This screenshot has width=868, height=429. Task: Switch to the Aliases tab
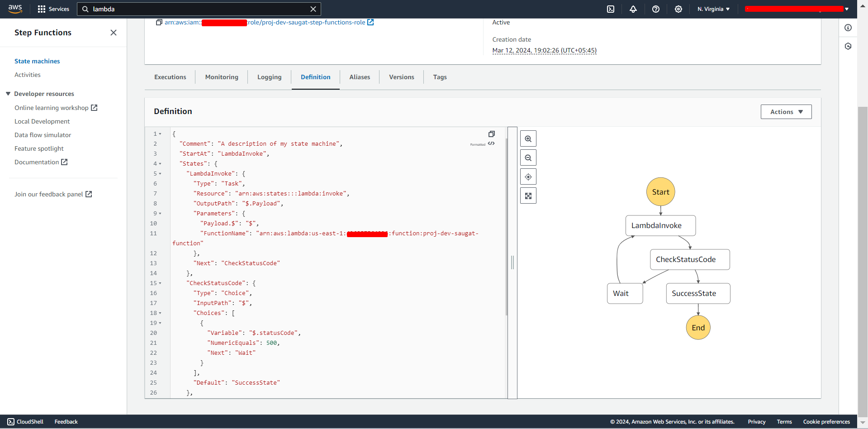point(360,77)
